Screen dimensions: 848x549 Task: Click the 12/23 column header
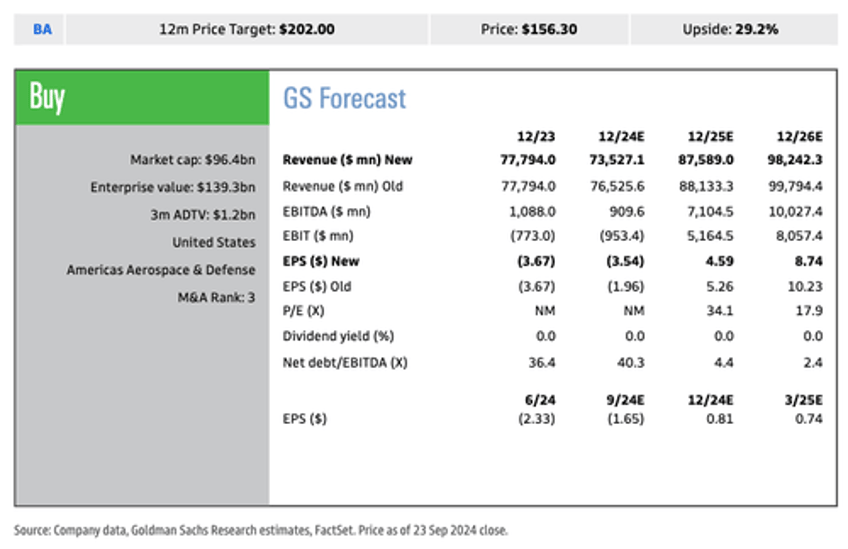pyautogui.click(x=536, y=136)
